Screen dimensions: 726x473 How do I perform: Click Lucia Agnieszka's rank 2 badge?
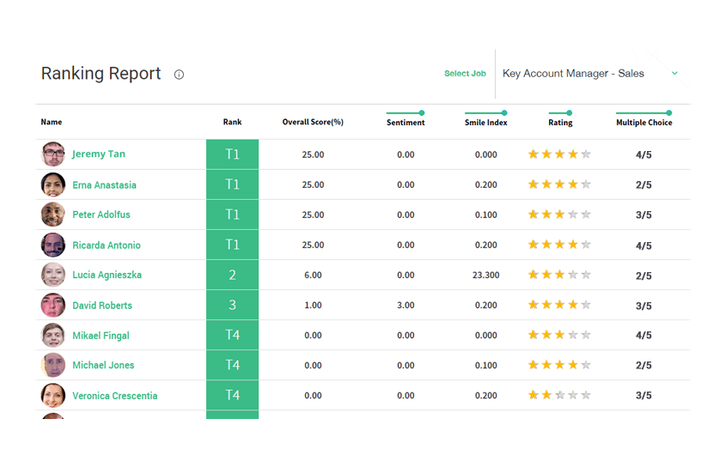pos(232,275)
